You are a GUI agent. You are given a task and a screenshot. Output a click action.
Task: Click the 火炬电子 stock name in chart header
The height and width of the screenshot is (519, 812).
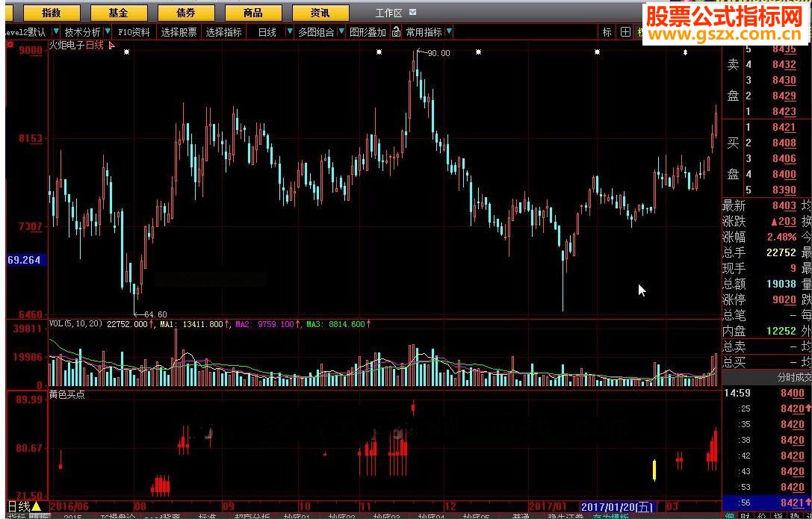click(67, 45)
